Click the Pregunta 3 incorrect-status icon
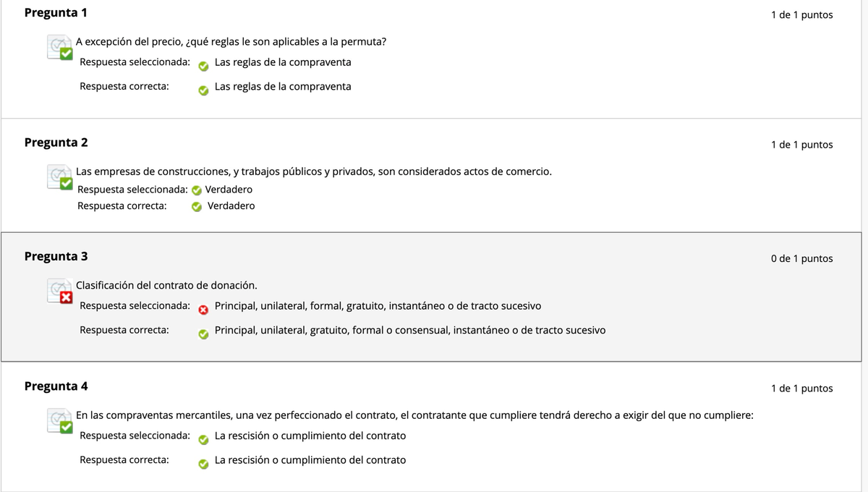 (60, 292)
